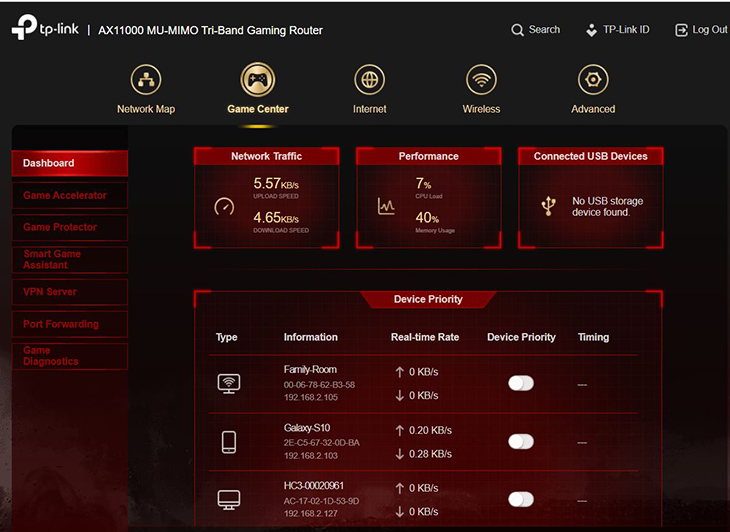Click IP address 192.168.2.127
The width and height of the screenshot is (730, 532).
(x=311, y=513)
